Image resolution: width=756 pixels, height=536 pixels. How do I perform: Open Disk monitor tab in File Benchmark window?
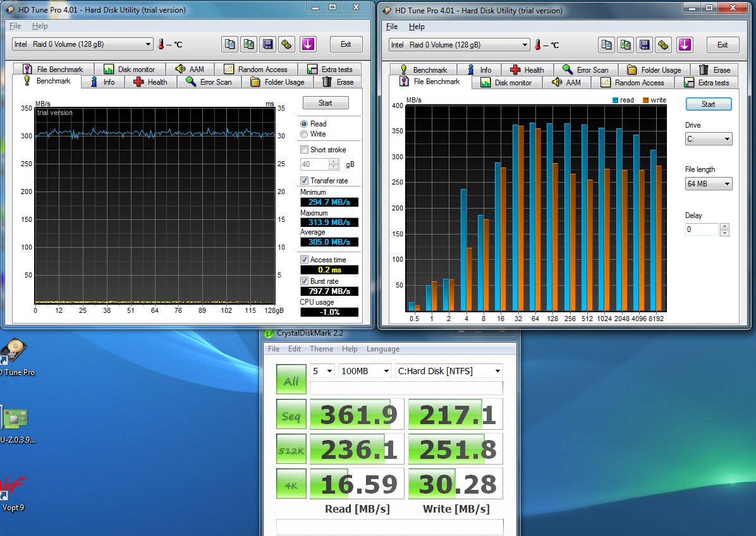click(x=506, y=83)
